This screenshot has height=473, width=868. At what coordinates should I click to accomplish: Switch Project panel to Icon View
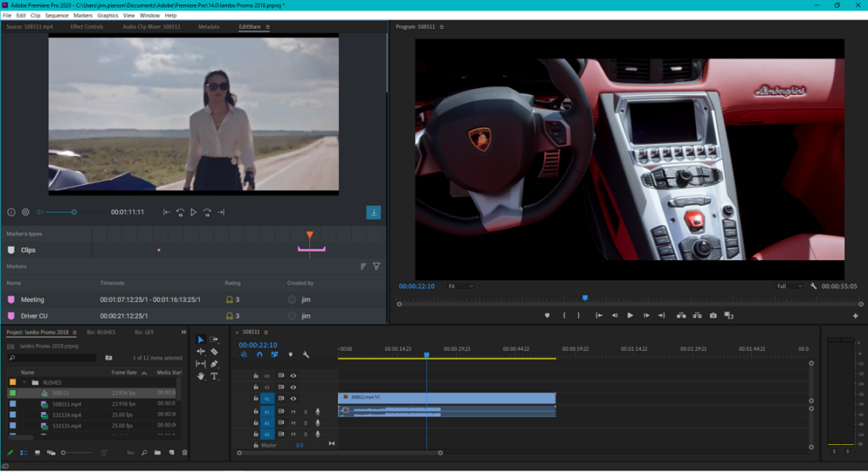37,453
